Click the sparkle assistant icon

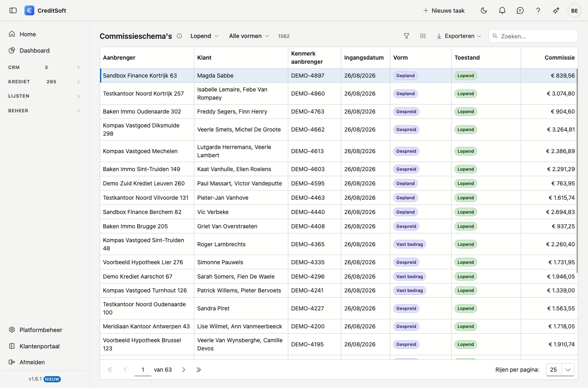coord(556,11)
